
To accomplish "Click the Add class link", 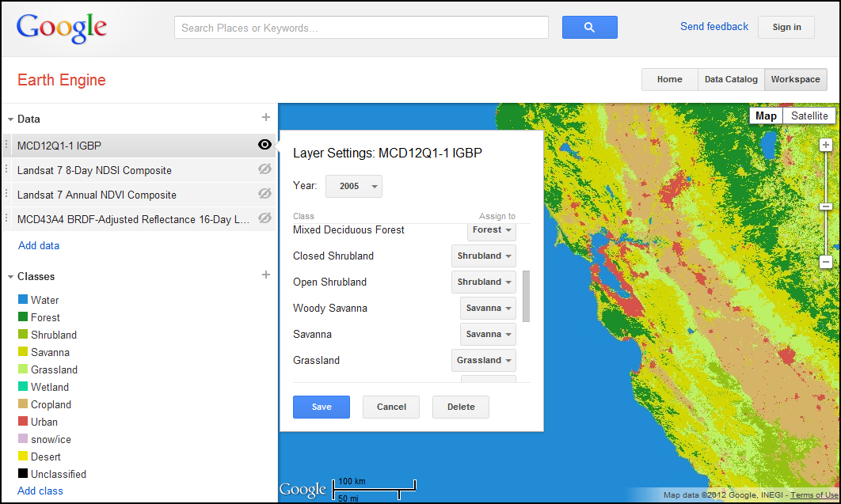I will [40, 491].
